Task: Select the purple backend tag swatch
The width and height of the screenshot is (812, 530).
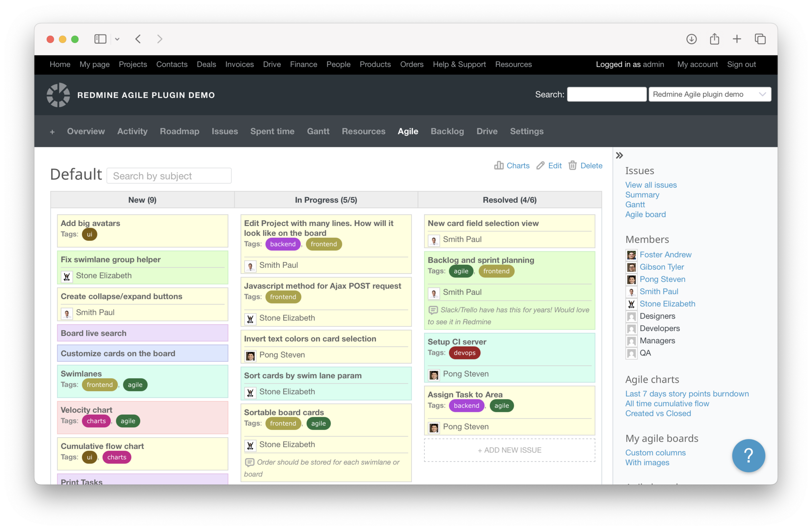Action: (282, 244)
